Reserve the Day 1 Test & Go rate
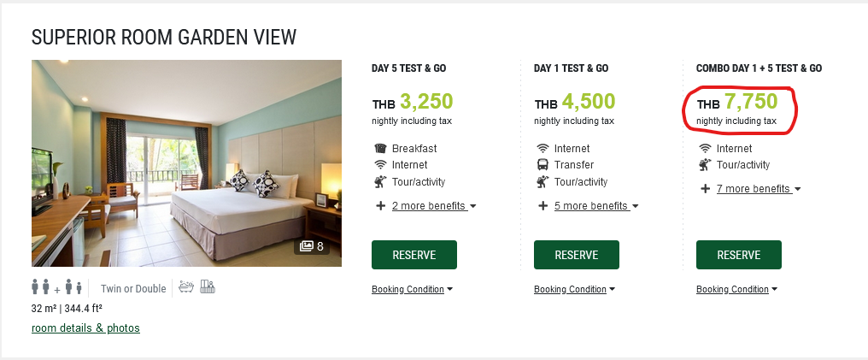Image resolution: width=868 pixels, height=360 pixels. coord(577,255)
